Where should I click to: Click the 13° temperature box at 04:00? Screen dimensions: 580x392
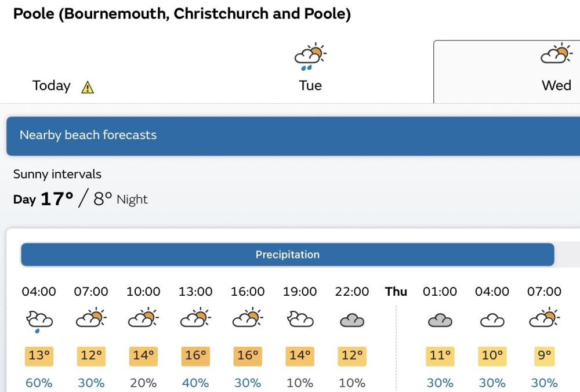click(39, 355)
